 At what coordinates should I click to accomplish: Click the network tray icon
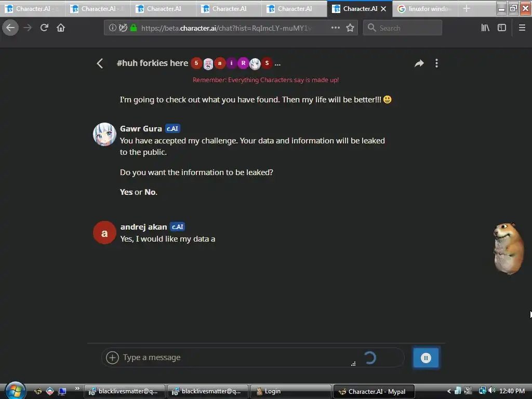[482, 391]
